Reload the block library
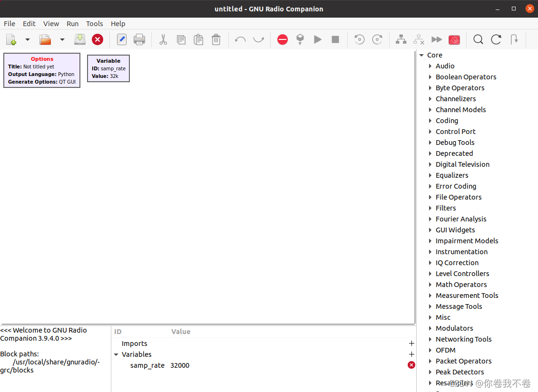Image resolution: width=538 pixels, height=392 pixels. [496, 40]
